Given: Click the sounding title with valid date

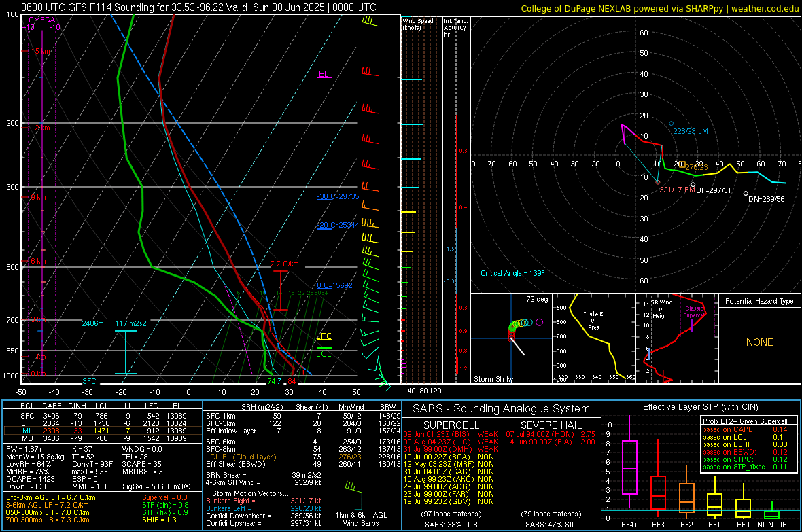Looking at the screenshot, I should [198, 7].
